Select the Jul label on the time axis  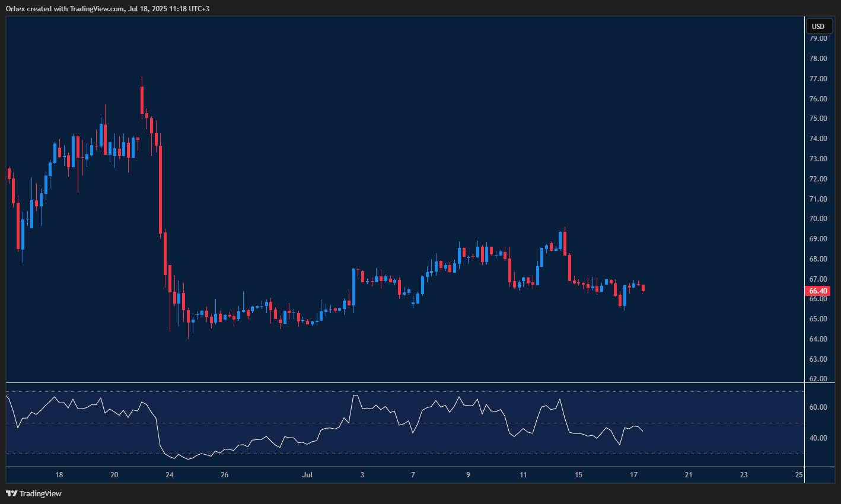click(x=308, y=475)
